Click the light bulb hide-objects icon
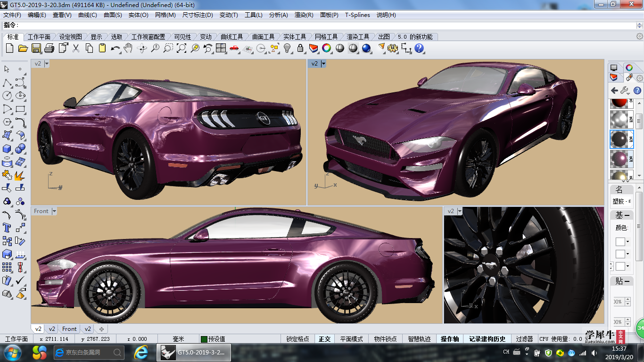The width and height of the screenshot is (644, 362). tap(287, 48)
